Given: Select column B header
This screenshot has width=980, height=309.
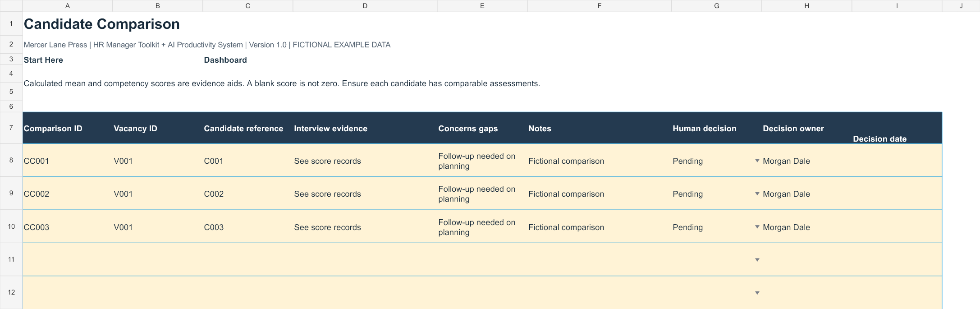Looking at the screenshot, I should pos(158,6).
